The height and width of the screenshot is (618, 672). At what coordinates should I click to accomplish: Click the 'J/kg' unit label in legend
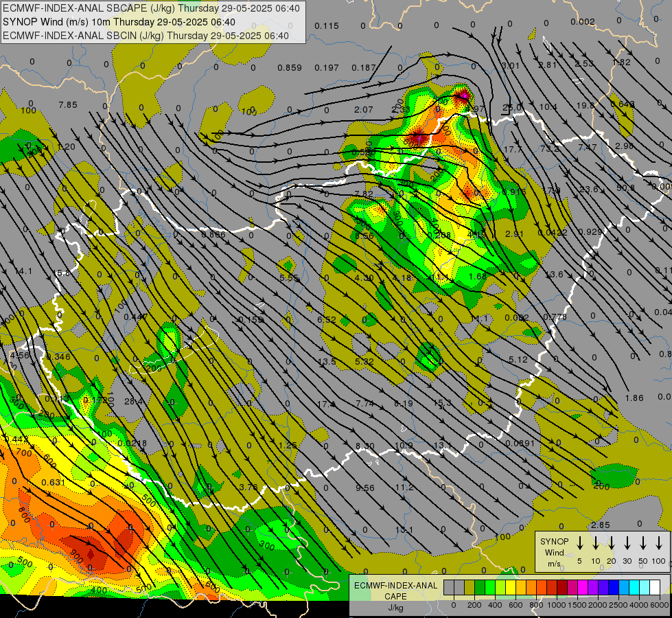coord(395,608)
